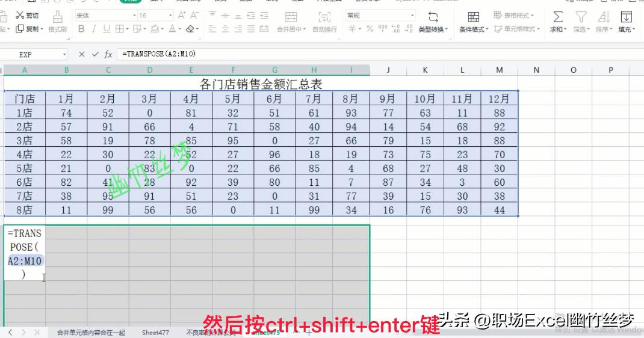Screen dimensions: 644x338
Task: Select column N header
Action: pyautogui.click(x=536, y=70)
